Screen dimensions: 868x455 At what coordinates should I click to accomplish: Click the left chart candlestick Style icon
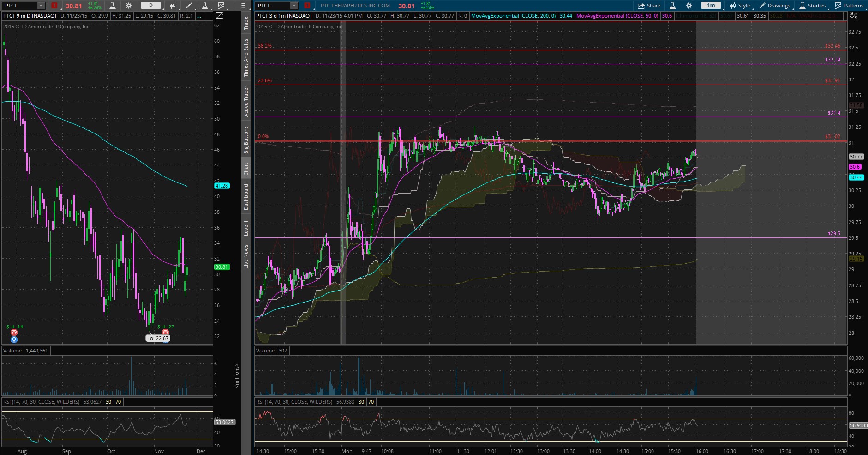click(173, 6)
